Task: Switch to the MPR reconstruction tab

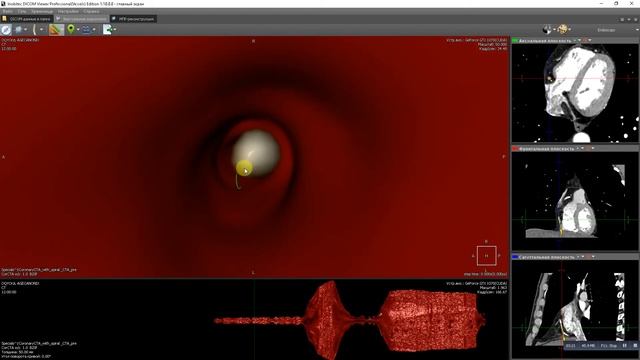Action: click(133, 19)
